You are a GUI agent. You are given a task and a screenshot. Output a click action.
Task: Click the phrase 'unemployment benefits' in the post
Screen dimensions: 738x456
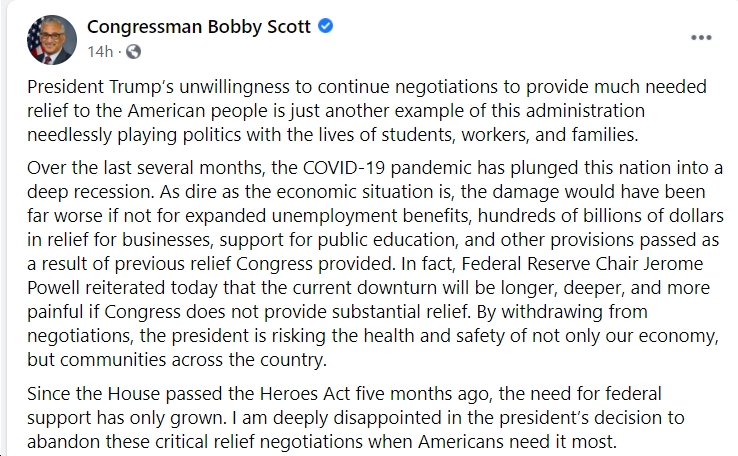click(371, 216)
